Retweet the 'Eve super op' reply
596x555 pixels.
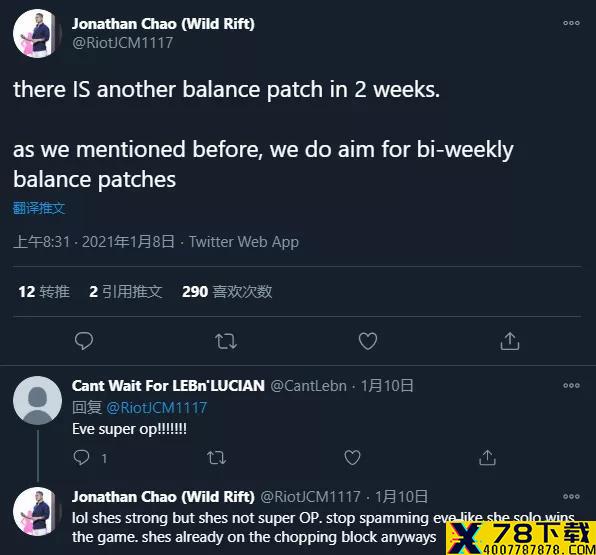217,458
